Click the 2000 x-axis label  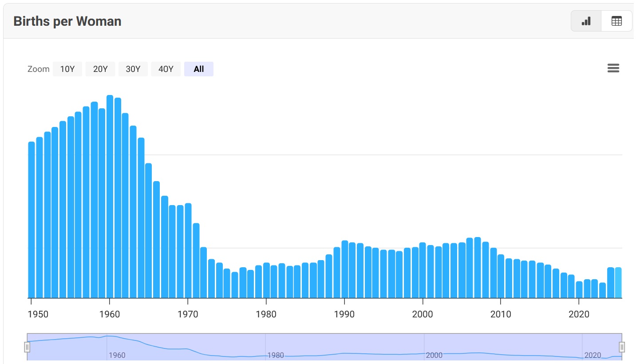coord(423,314)
